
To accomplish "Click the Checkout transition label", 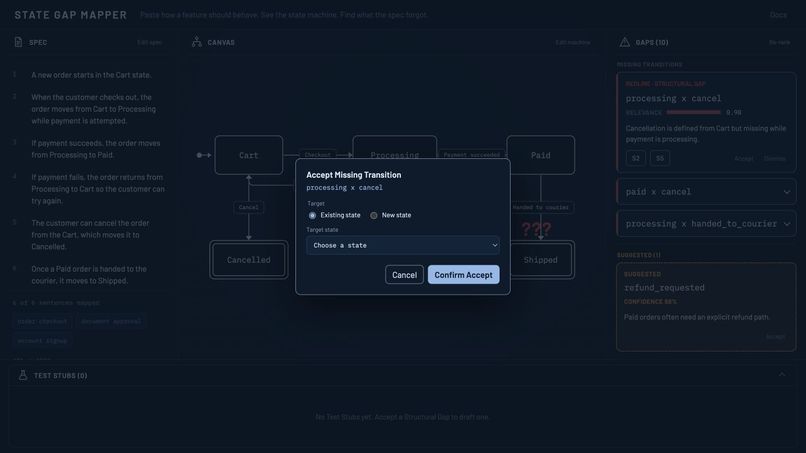I will (x=318, y=155).
